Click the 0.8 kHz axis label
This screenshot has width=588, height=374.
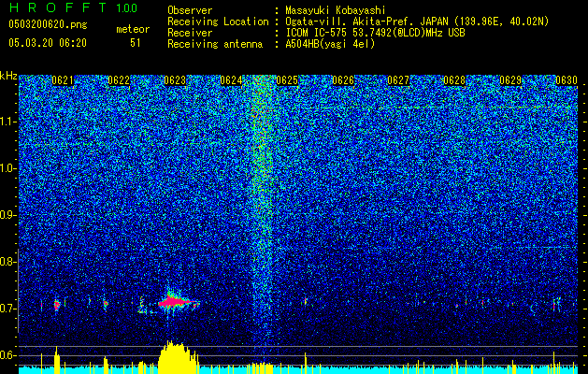click(x=8, y=262)
